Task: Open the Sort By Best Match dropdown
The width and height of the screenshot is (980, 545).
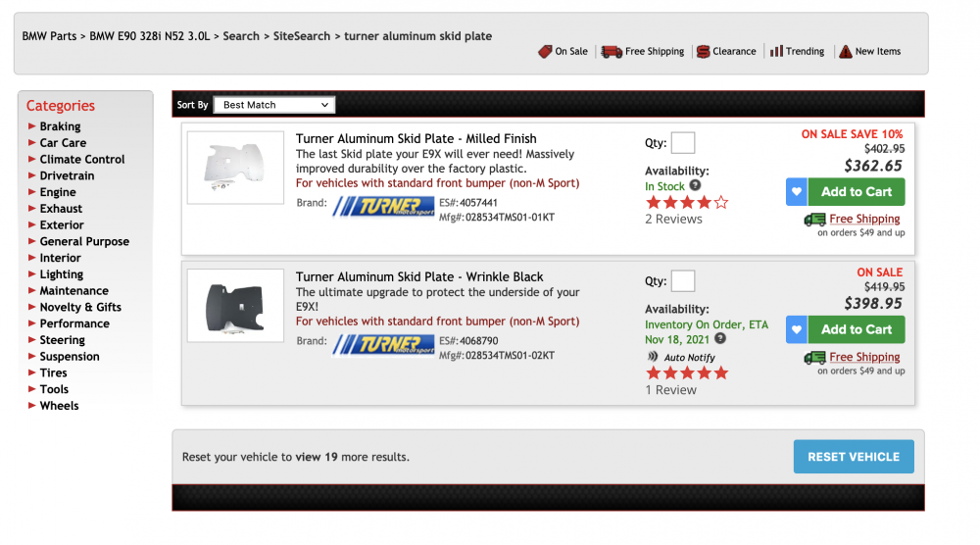Action: click(x=274, y=105)
